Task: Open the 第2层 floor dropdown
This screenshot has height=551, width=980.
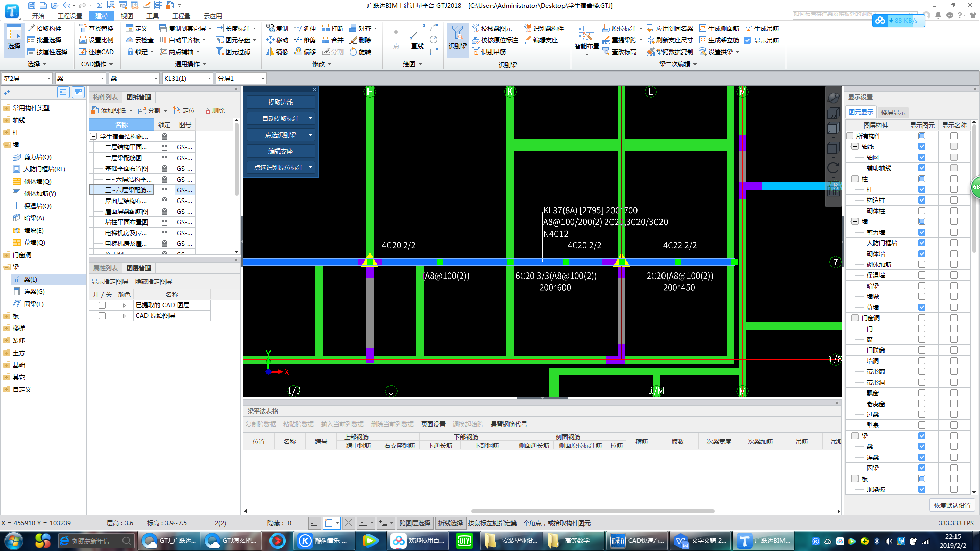Action: coord(27,78)
